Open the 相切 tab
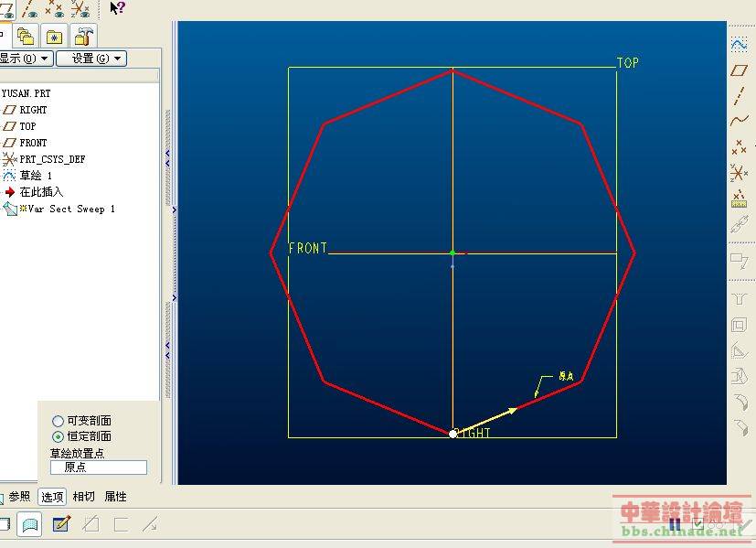 83,497
